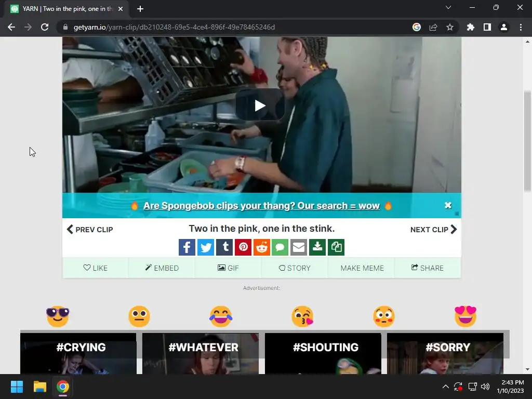This screenshot has height=399, width=532.
Task: Share clip on Tumblr
Action: [224, 247]
